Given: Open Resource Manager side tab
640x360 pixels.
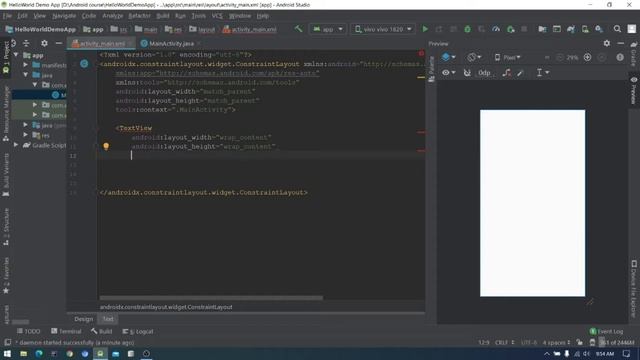Looking at the screenshot, I should [x=6, y=113].
